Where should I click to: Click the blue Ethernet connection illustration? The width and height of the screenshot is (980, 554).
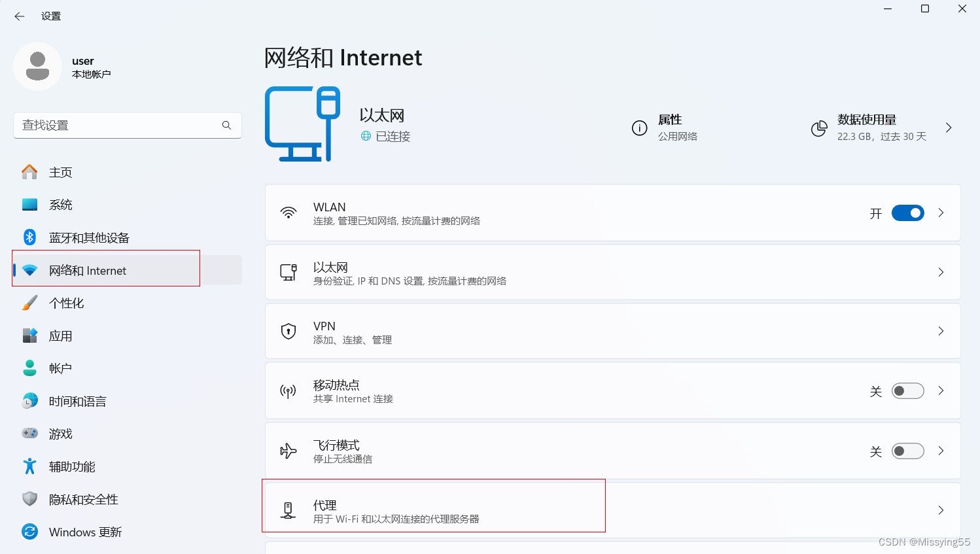302,123
